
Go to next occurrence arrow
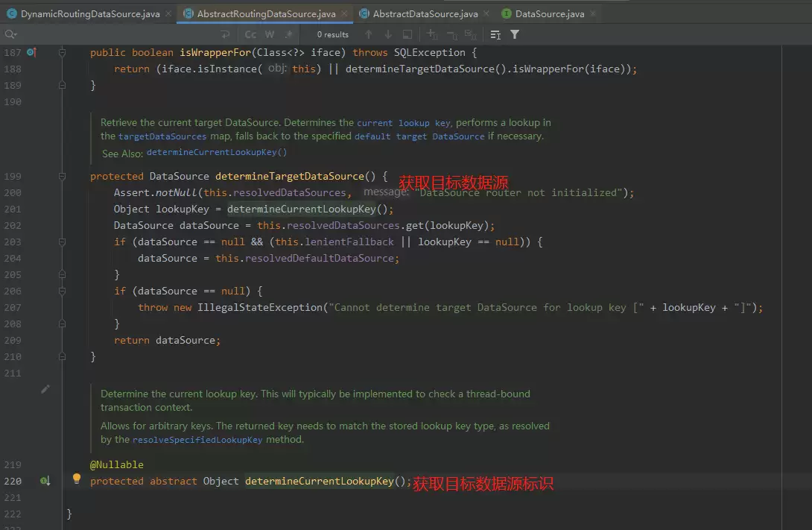(x=388, y=34)
